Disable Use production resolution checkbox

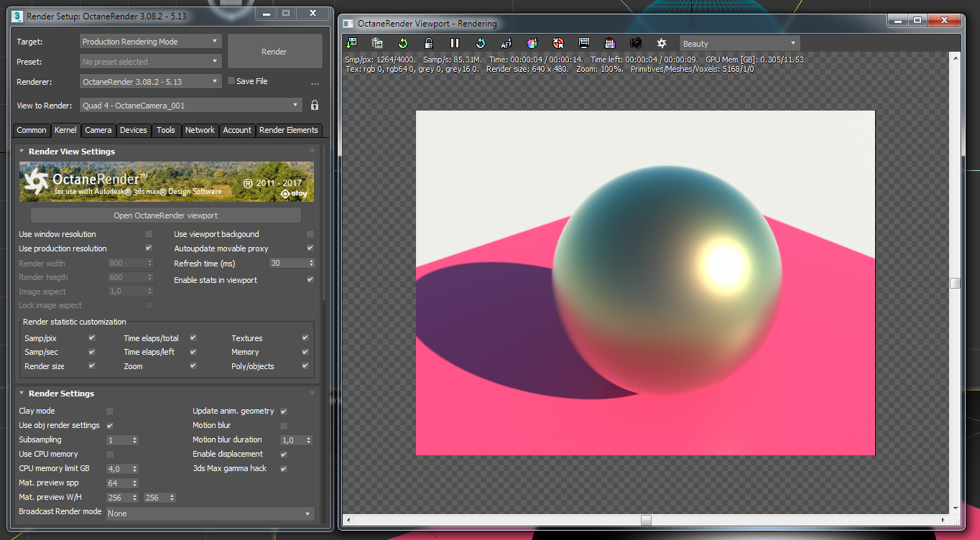(x=149, y=248)
